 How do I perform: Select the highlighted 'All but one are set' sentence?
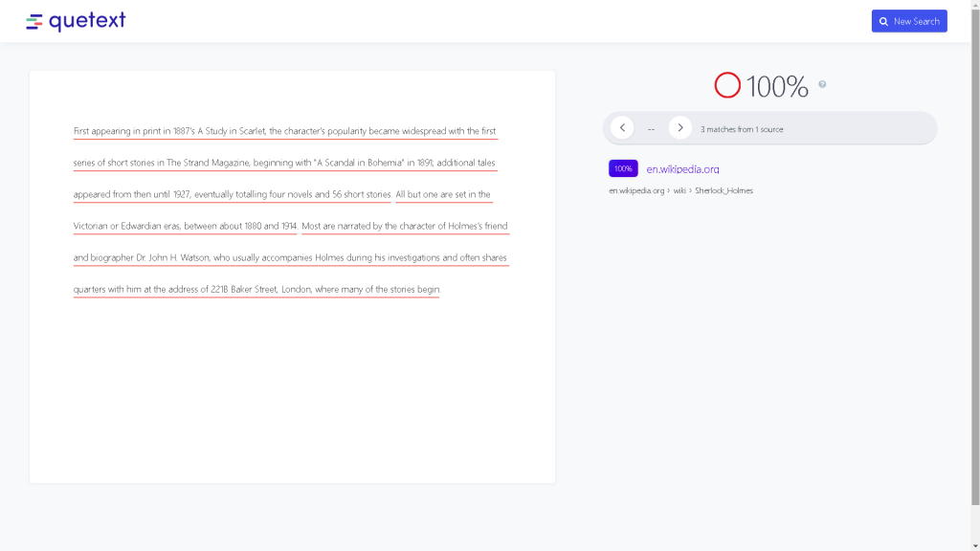(x=442, y=194)
